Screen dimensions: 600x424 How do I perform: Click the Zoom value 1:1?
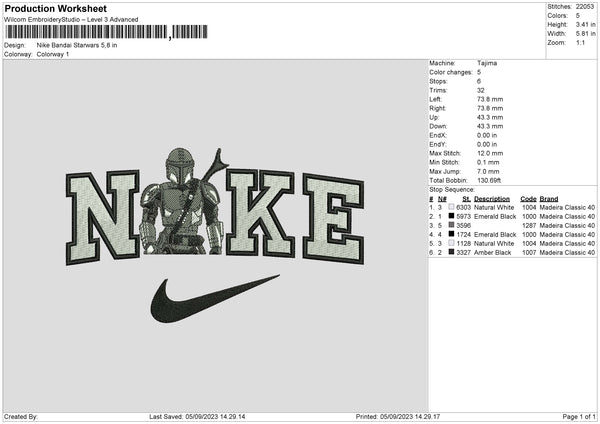point(580,43)
